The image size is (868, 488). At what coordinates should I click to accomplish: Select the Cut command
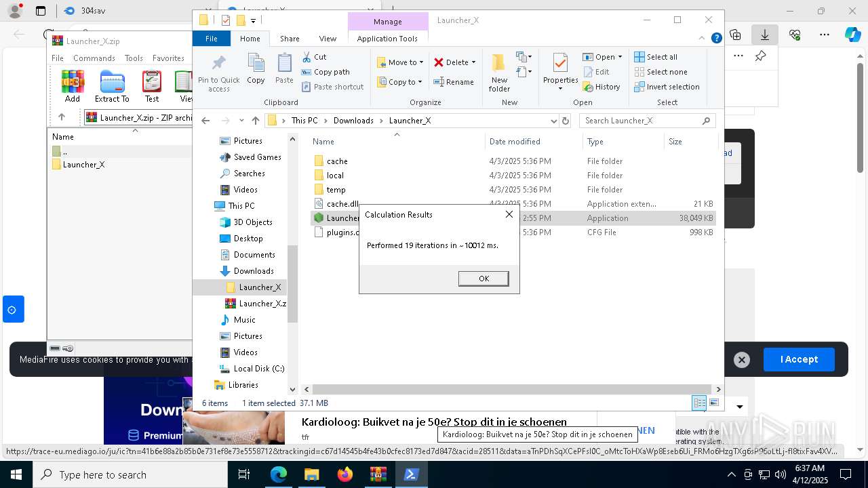click(314, 57)
